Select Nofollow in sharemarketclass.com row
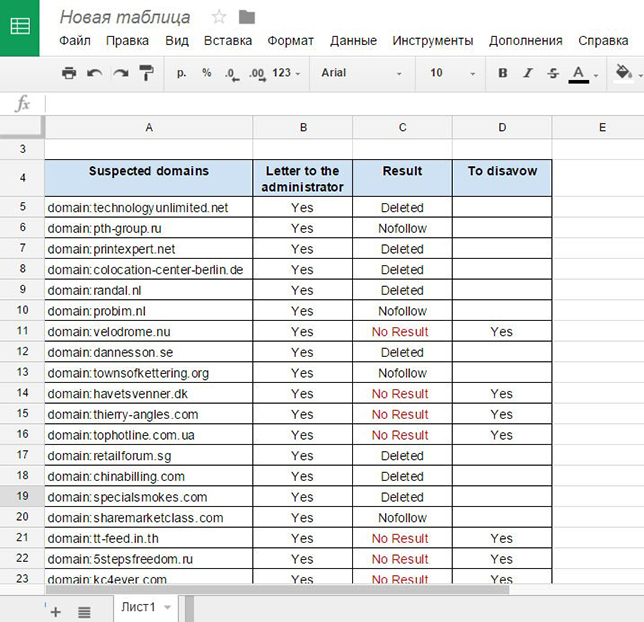This screenshot has width=644, height=622. tap(402, 518)
